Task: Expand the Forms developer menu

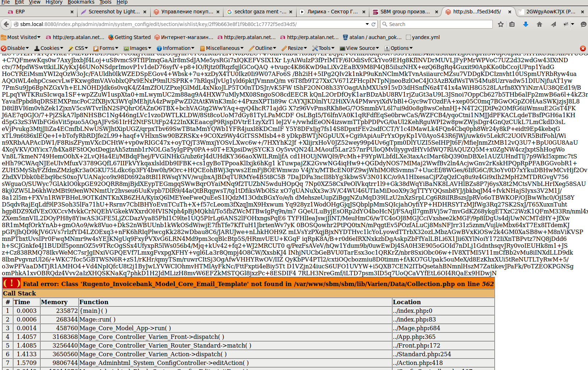Action: (106, 48)
